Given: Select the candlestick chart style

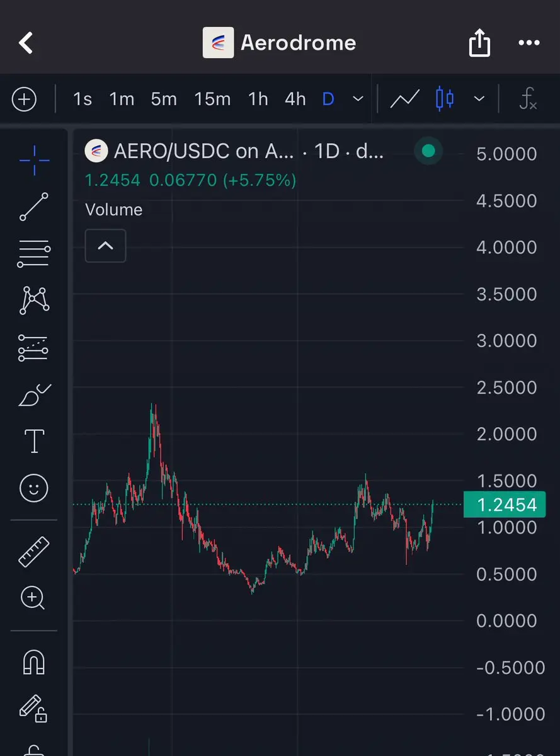Looking at the screenshot, I should click(x=445, y=99).
